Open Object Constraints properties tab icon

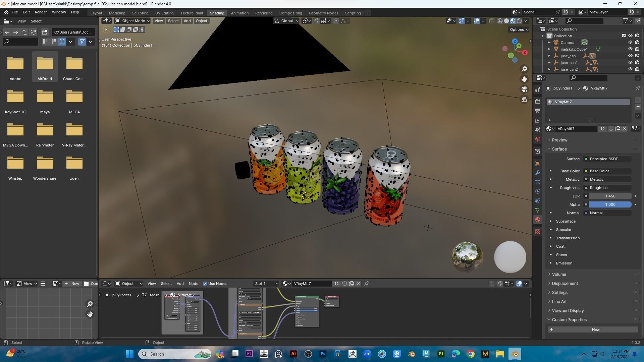538,201
